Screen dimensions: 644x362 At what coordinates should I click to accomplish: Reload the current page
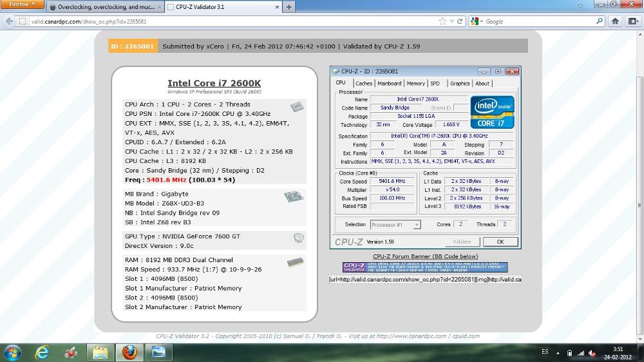coord(460,21)
